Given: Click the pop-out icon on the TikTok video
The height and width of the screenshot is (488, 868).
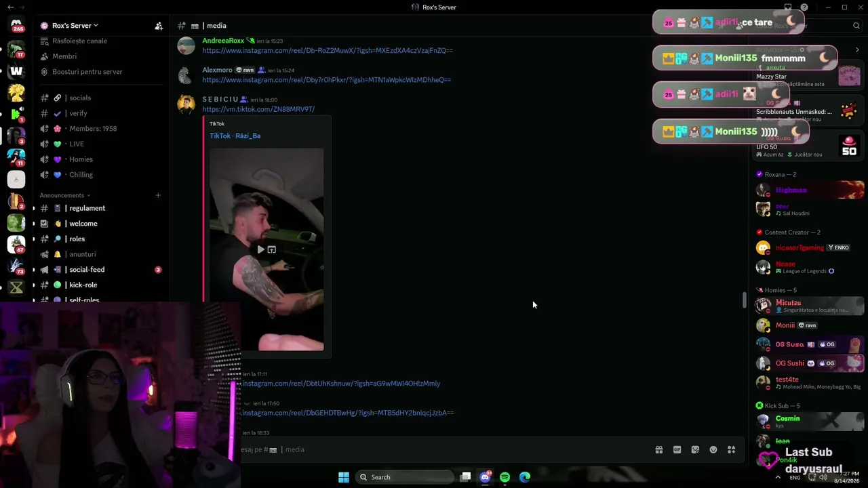Looking at the screenshot, I should click(272, 249).
